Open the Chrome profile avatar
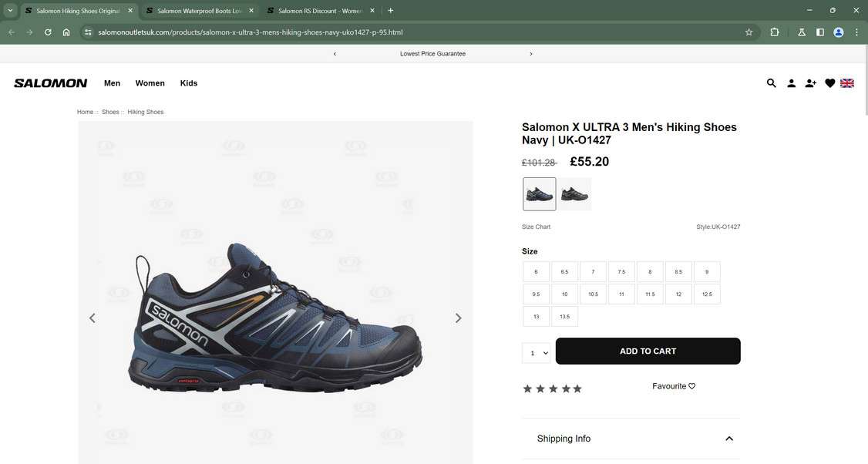The image size is (868, 464). [x=839, y=32]
